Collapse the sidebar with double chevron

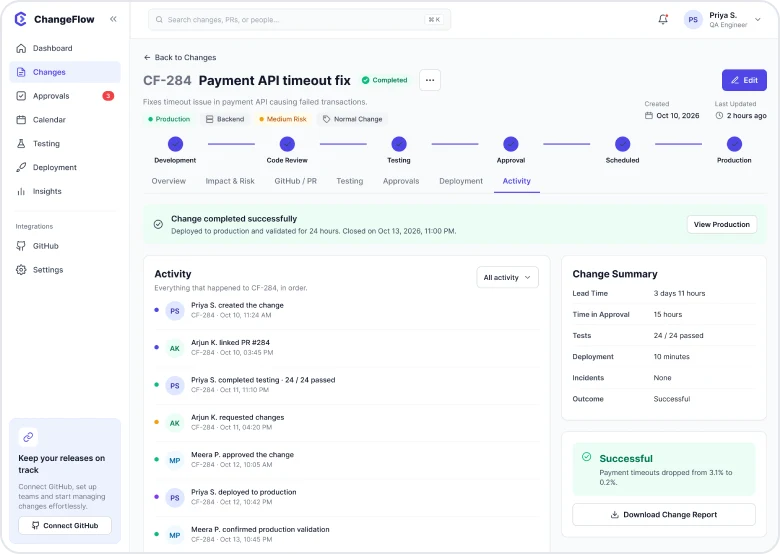click(x=113, y=19)
